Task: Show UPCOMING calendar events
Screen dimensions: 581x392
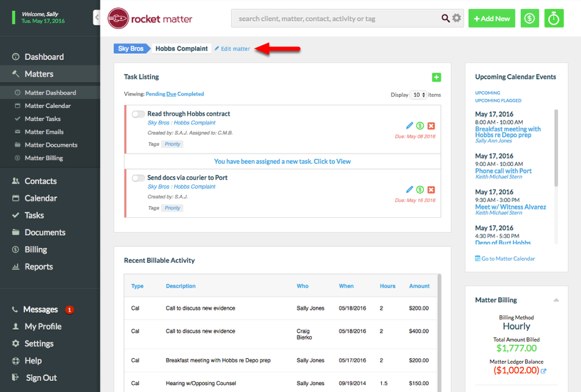Action: [488, 93]
